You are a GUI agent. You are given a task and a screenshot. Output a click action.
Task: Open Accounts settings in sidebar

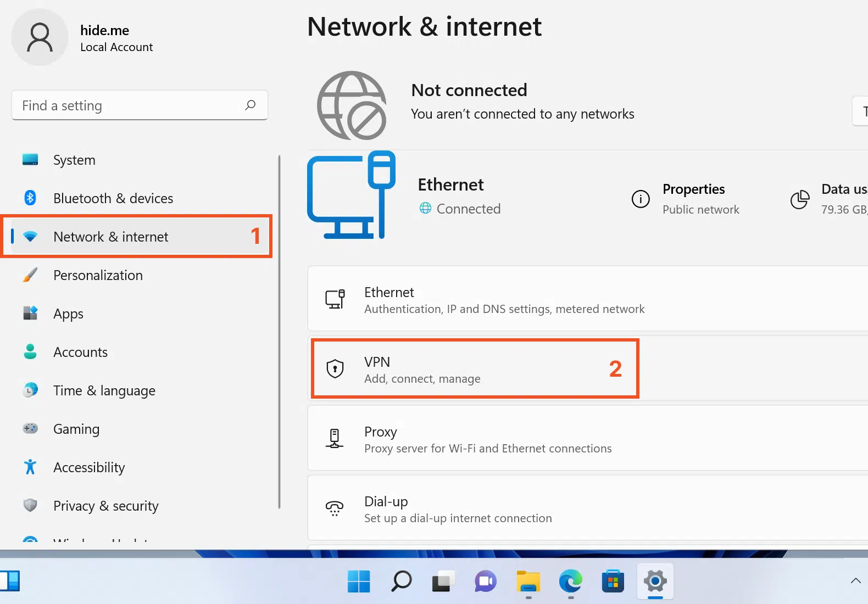pos(140,352)
